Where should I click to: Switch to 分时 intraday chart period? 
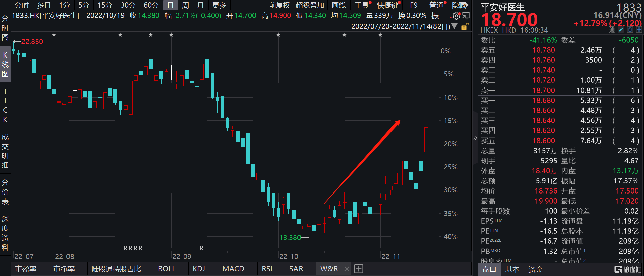click(22, 5)
